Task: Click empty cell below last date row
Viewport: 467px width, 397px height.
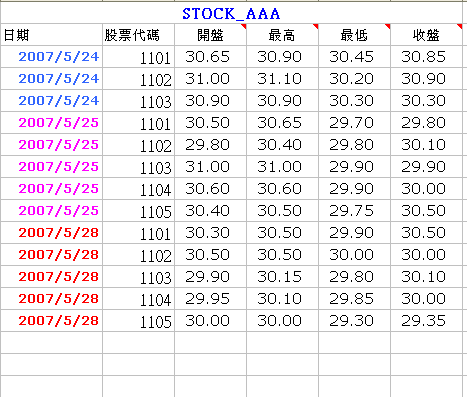Action: (51, 343)
